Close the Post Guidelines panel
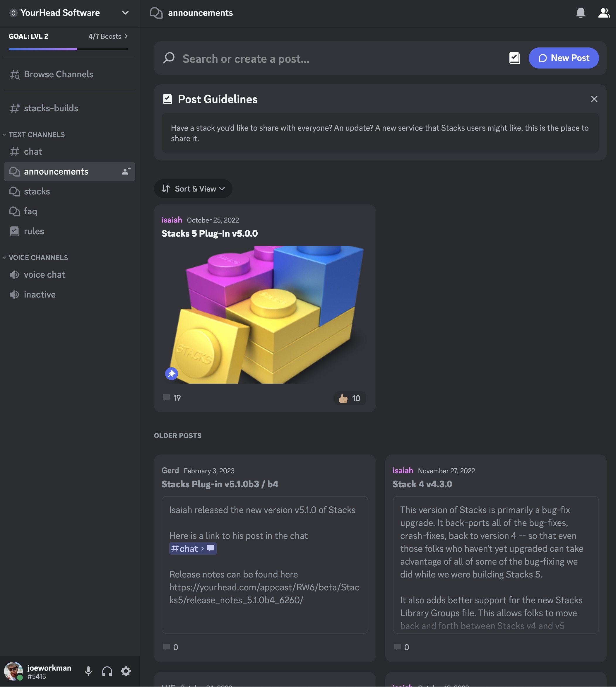 (x=594, y=99)
